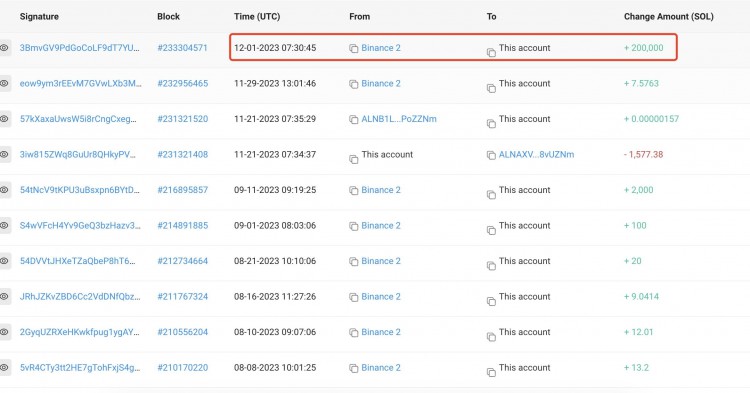Image resolution: width=750 pixels, height=393 pixels.
Task: Open block #233304571
Action: (182, 48)
